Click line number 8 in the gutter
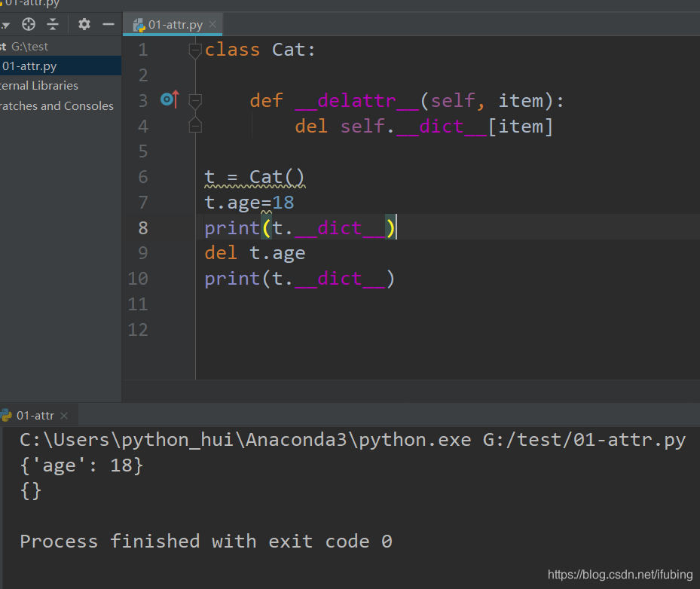The image size is (700, 589). [x=143, y=228]
